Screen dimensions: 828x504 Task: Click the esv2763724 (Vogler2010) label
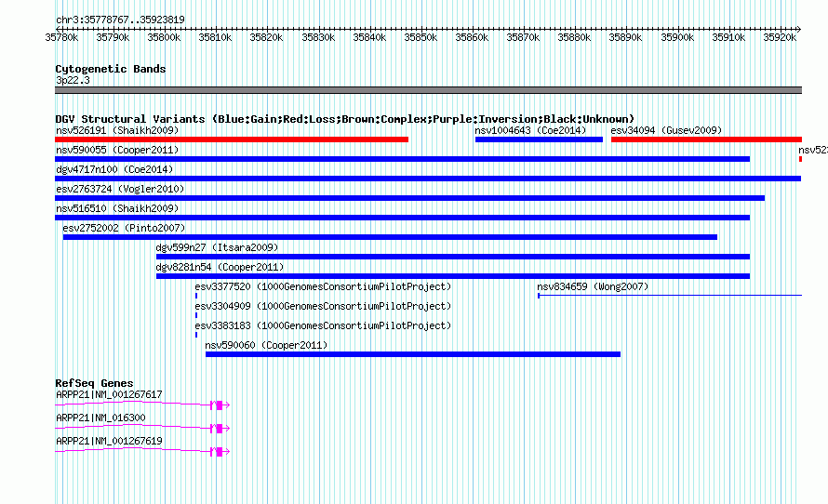click(120, 189)
